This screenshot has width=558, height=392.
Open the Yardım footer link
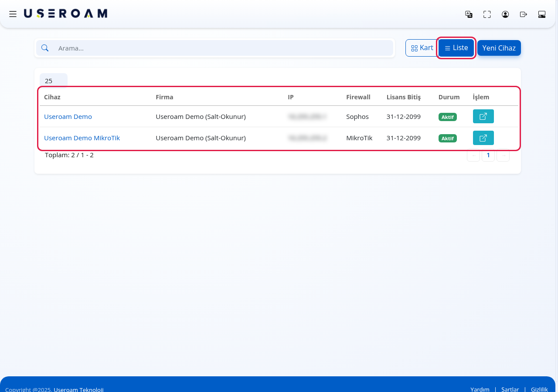point(480,389)
